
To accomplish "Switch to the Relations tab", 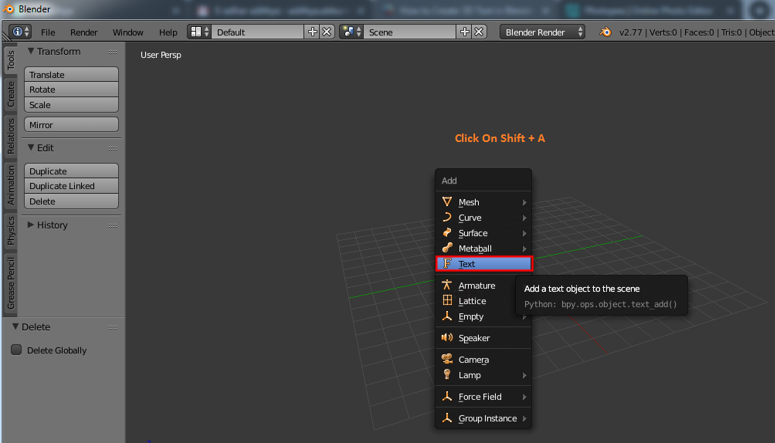I will (10, 136).
